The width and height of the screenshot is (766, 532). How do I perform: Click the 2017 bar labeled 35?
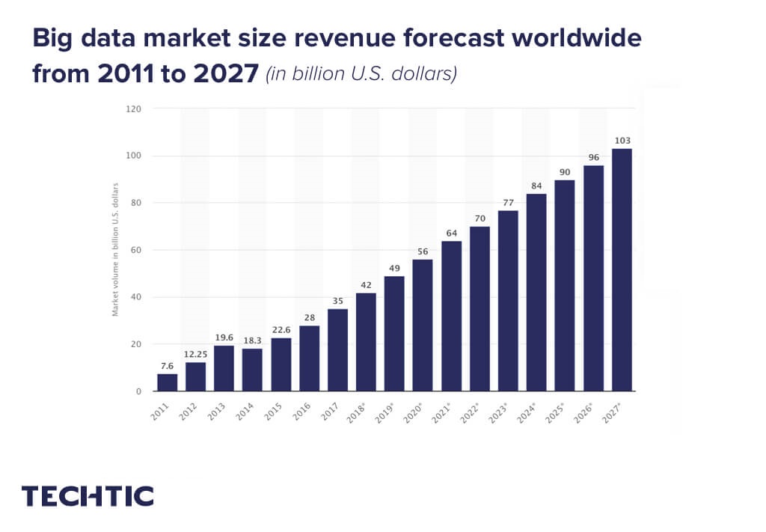pos(337,350)
